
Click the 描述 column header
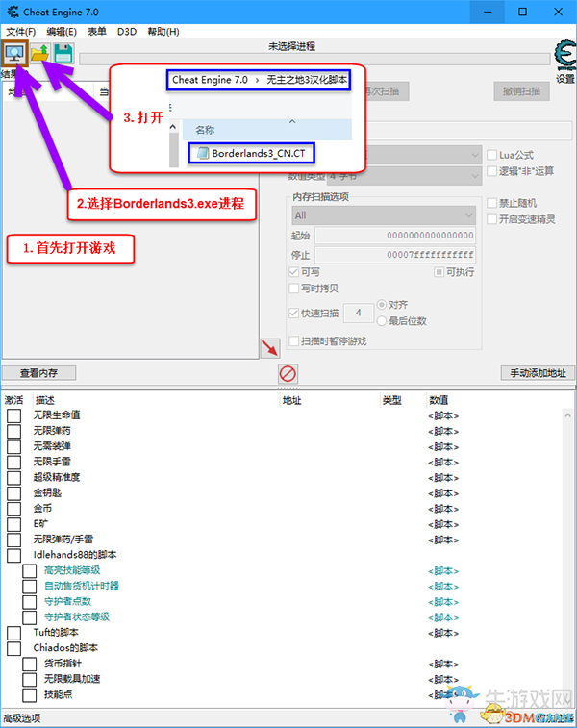(x=45, y=400)
